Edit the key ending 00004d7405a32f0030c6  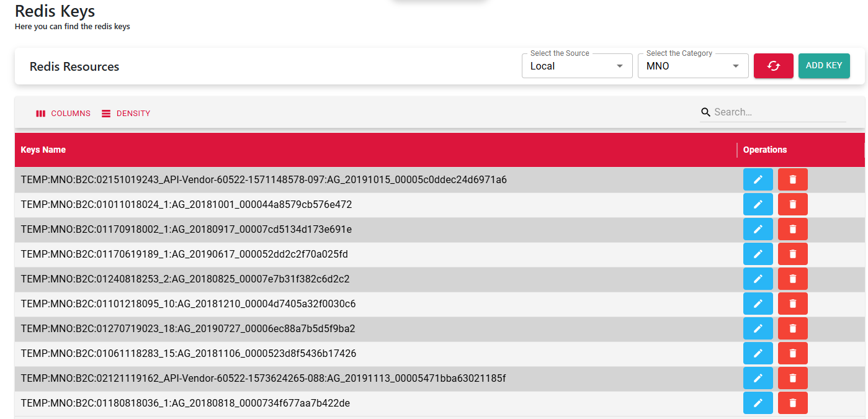(758, 304)
